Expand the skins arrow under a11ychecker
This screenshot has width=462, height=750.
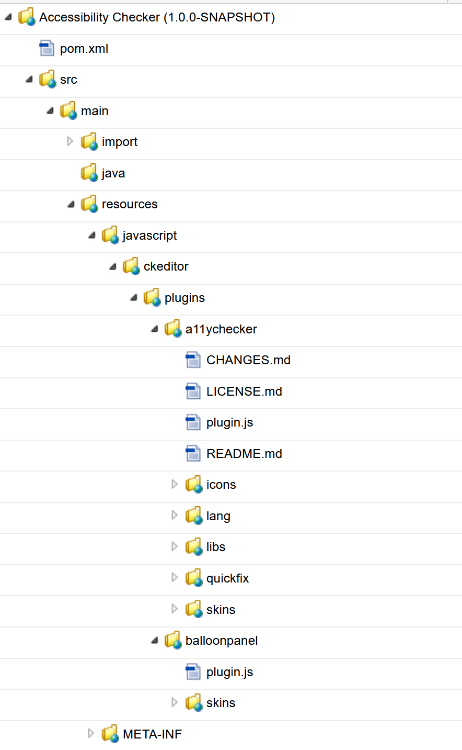[175, 609]
